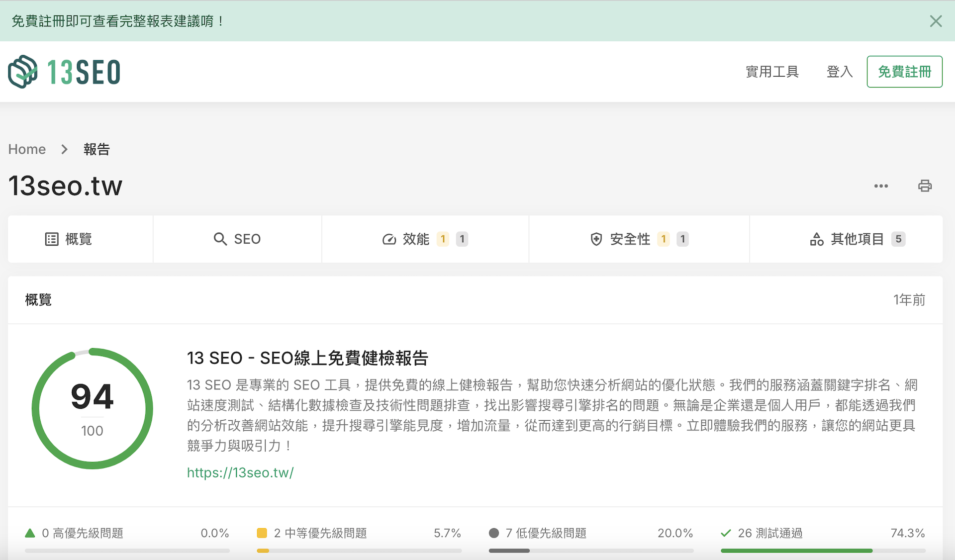The image size is (955, 560).
Task: Open the more options ellipsis icon
Action: (881, 186)
